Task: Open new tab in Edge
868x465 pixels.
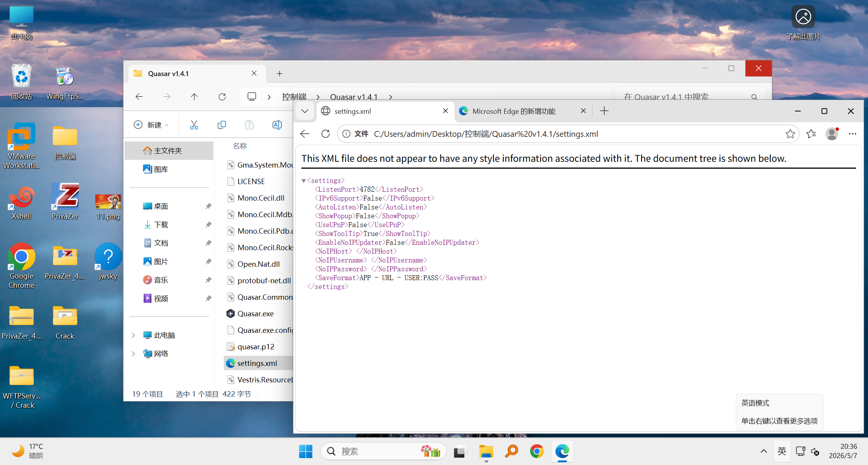Action: click(604, 111)
